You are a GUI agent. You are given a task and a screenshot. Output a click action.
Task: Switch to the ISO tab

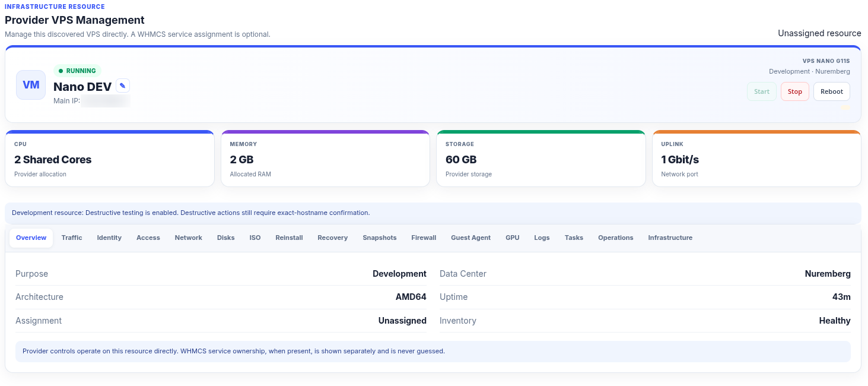point(255,238)
